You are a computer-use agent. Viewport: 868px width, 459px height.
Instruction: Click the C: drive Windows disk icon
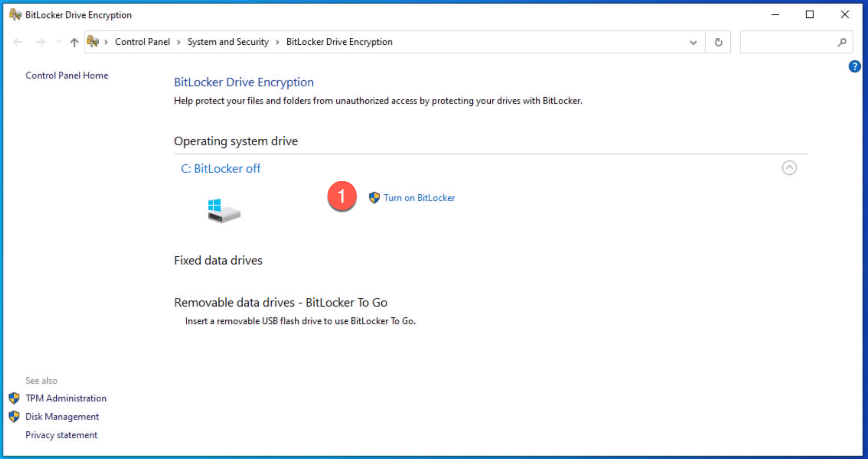pos(223,211)
